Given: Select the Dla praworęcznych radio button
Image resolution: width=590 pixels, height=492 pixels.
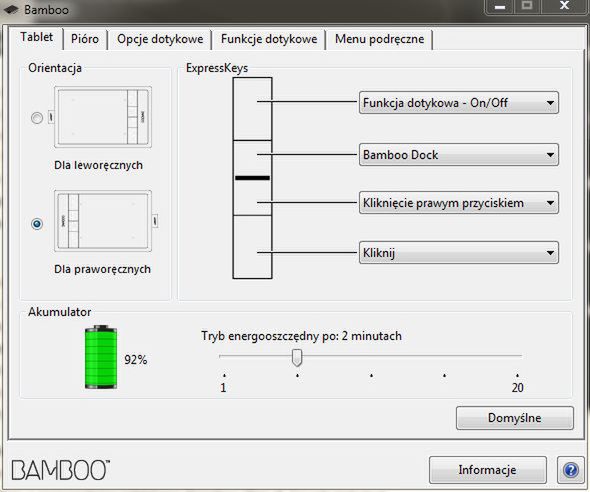Looking at the screenshot, I should point(37,224).
